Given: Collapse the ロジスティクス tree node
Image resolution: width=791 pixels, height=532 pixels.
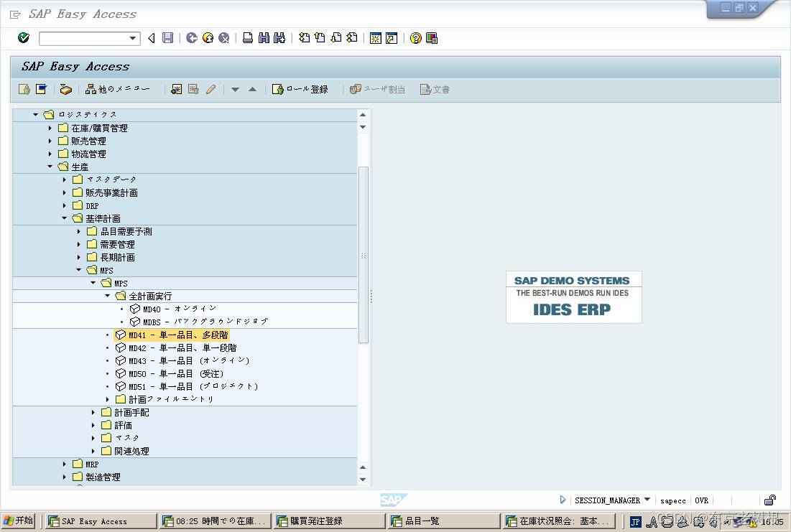Looking at the screenshot, I should [35, 114].
